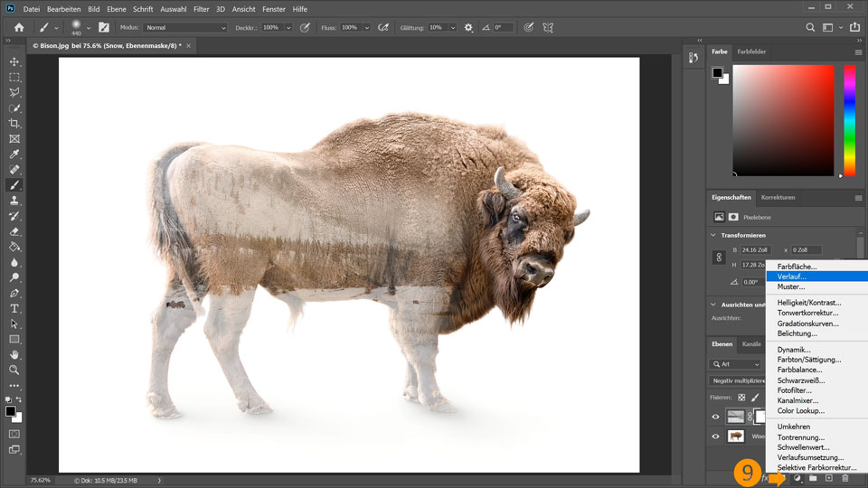This screenshot has width=868, height=488.
Task: Open the layer blend mode 'Negativ multiplizieren' dropdown
Action: click(x=737, y=380)
